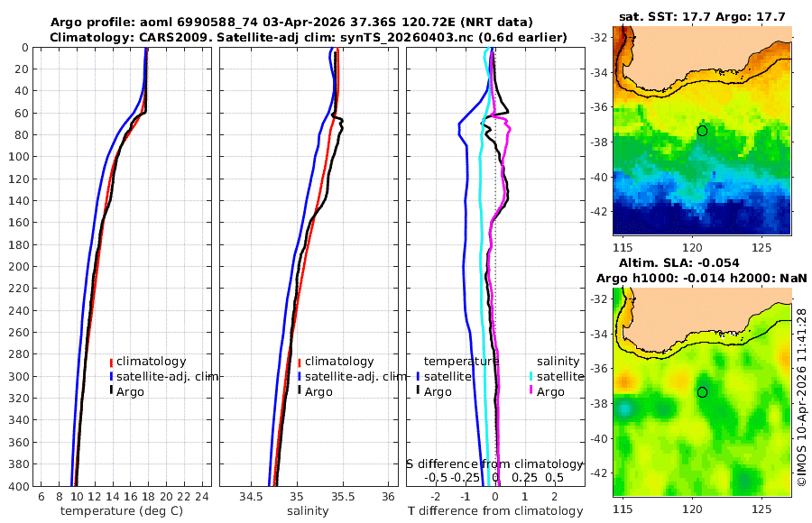Viewport: 812px width, 523px height.
Task: Click the Argo profile title line with float ID 6990588_74
Action: pos(291,23)
